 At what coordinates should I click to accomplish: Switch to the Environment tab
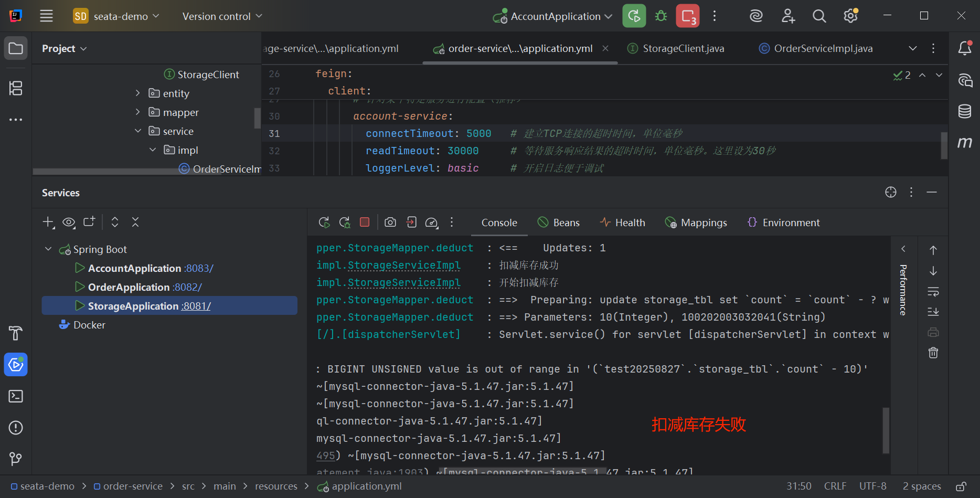[783, 222]
